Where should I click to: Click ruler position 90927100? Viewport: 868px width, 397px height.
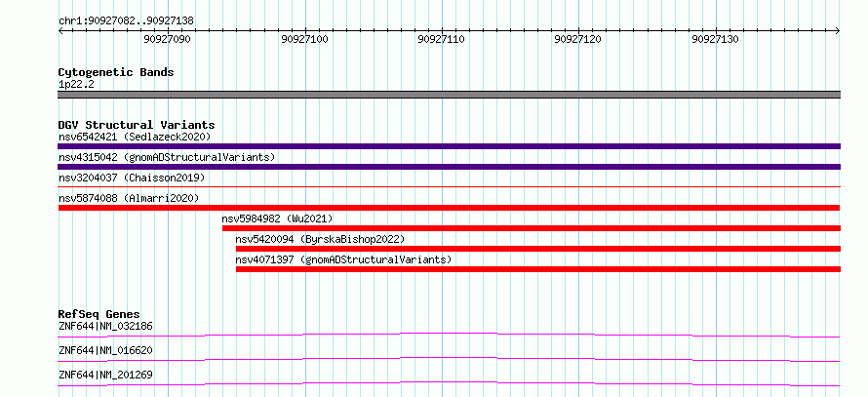coord(304,39)
